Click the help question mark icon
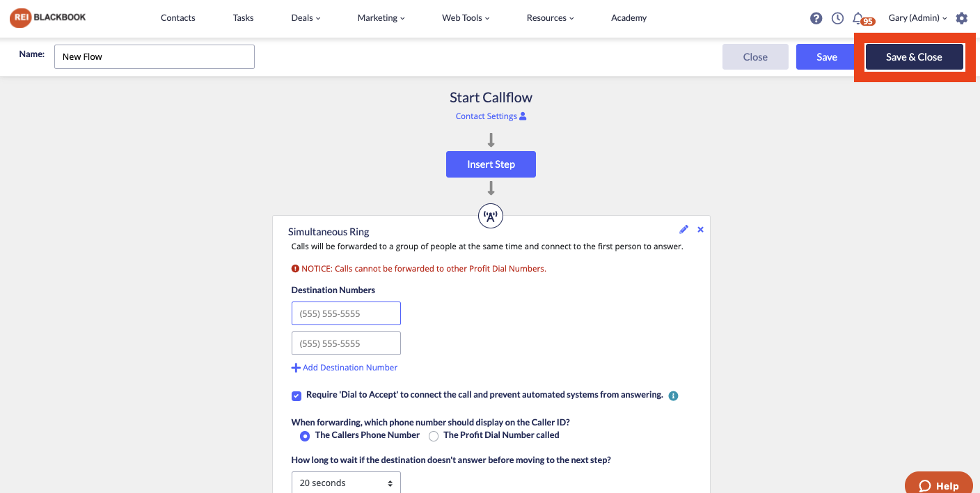This screenshot has height=493, width=980. 816,18
